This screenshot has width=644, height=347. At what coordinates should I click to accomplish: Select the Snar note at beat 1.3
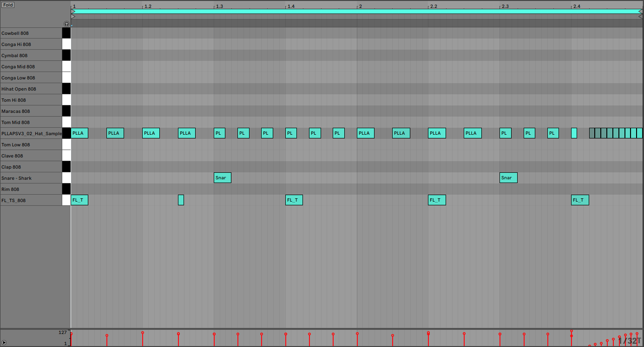pos(223,177)
